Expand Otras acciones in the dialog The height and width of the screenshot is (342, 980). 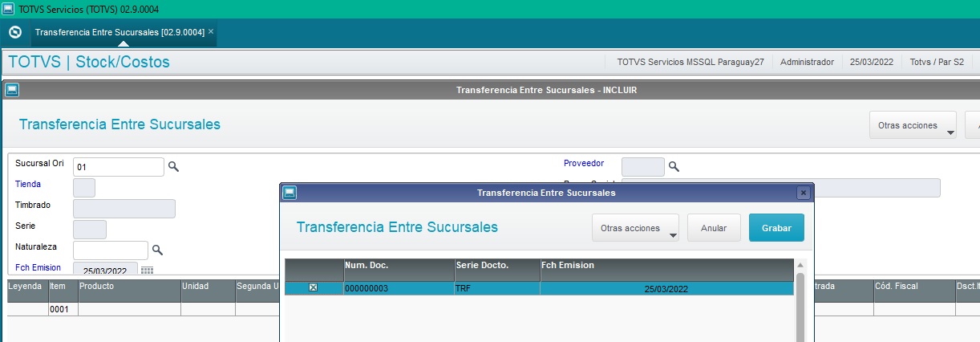pyautogui.click(x=635, y=228)
